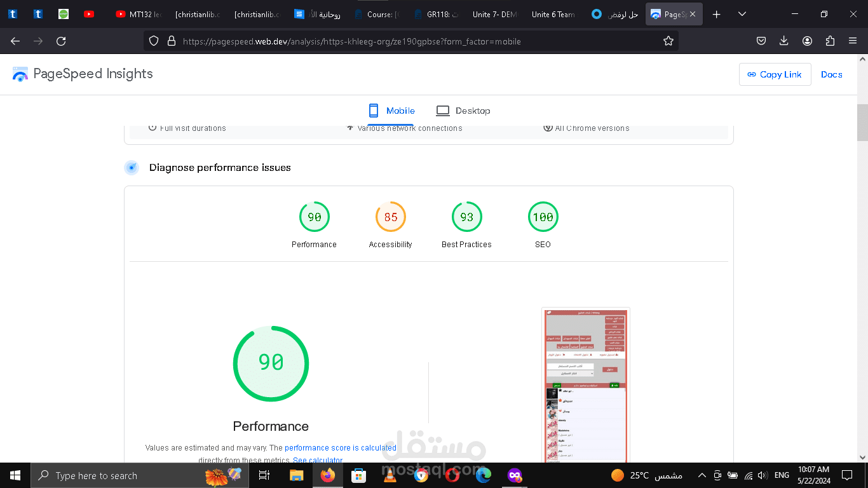Reload the current page
Image resolution: width=868 pixels, height=488 pixels.
click(x=61, y=41)
